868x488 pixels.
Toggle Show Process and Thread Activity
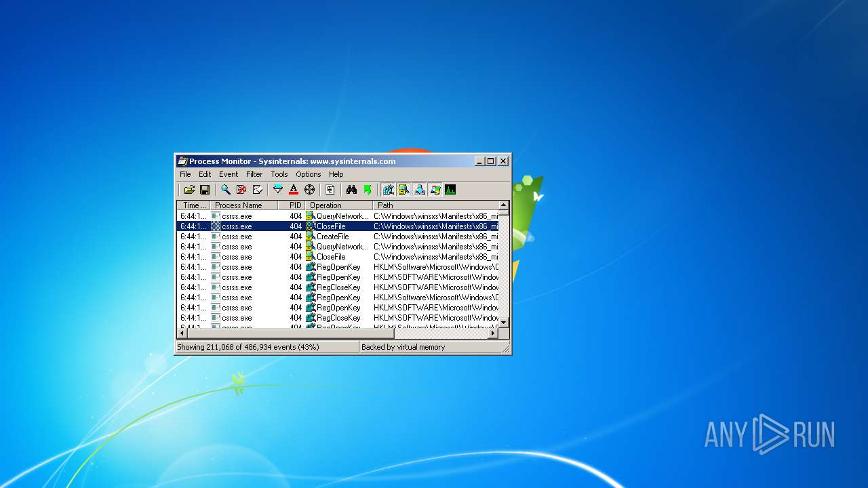tap(435, 190)
